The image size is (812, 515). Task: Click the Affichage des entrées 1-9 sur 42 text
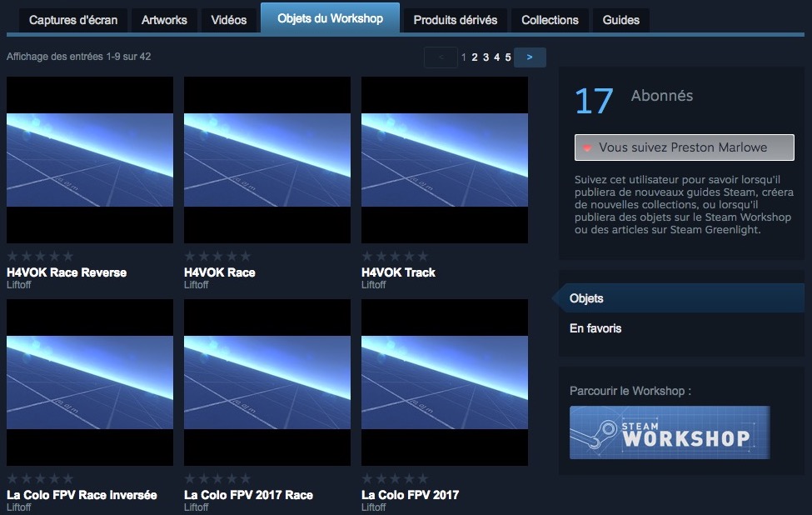(79, 57)
